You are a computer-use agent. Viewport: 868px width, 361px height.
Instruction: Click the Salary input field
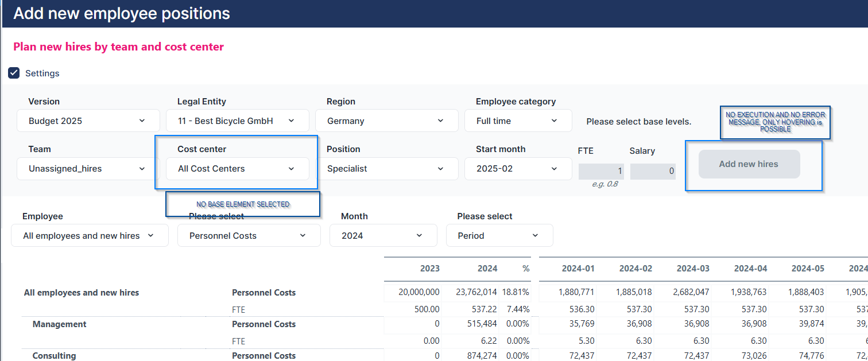pos(653,172)
